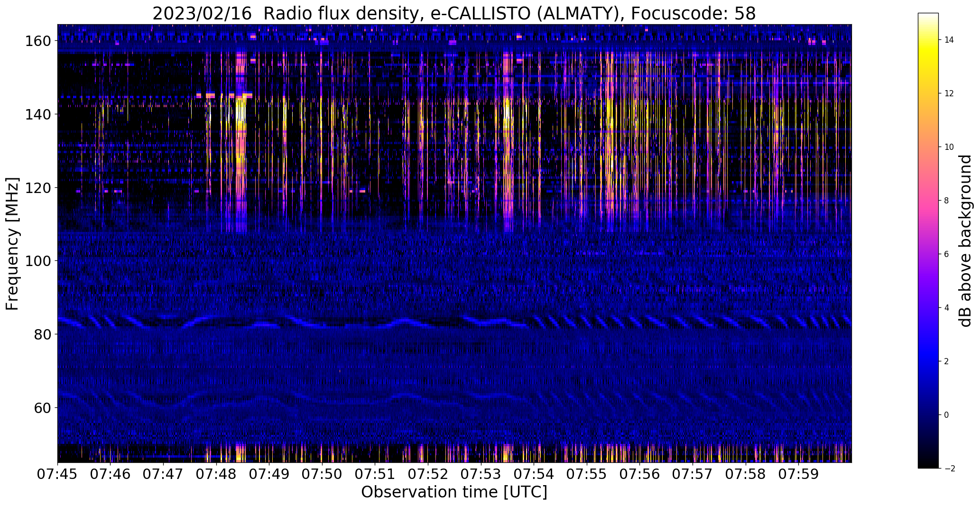
Task: Click the 07:50 time tick label
Action: point(322,474)
